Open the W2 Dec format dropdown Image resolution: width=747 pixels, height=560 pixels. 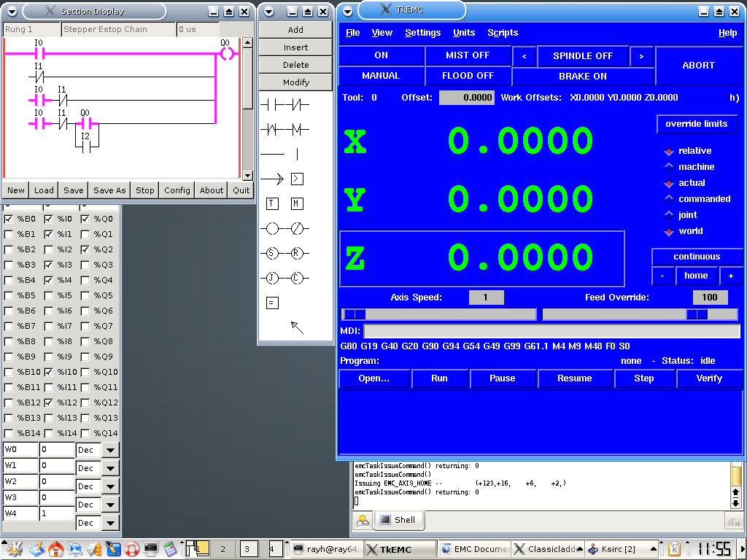[x=110, y=486]
